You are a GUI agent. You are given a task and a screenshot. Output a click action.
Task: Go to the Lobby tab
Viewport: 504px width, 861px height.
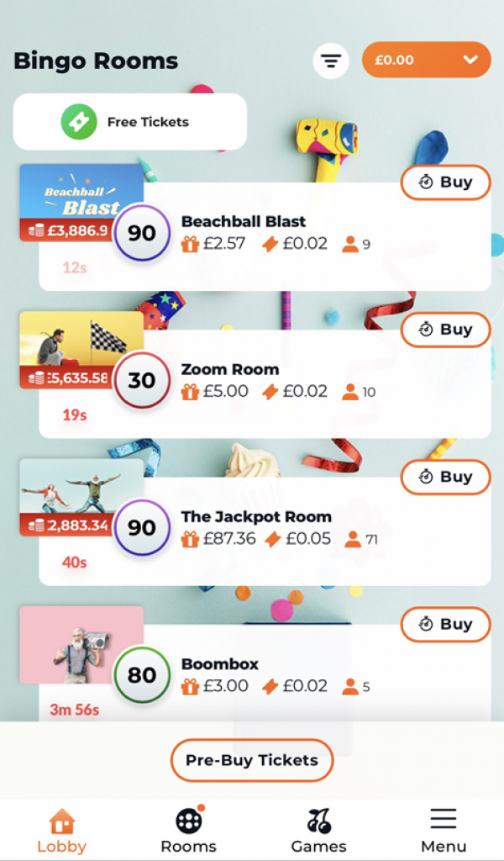click(61, 831)
